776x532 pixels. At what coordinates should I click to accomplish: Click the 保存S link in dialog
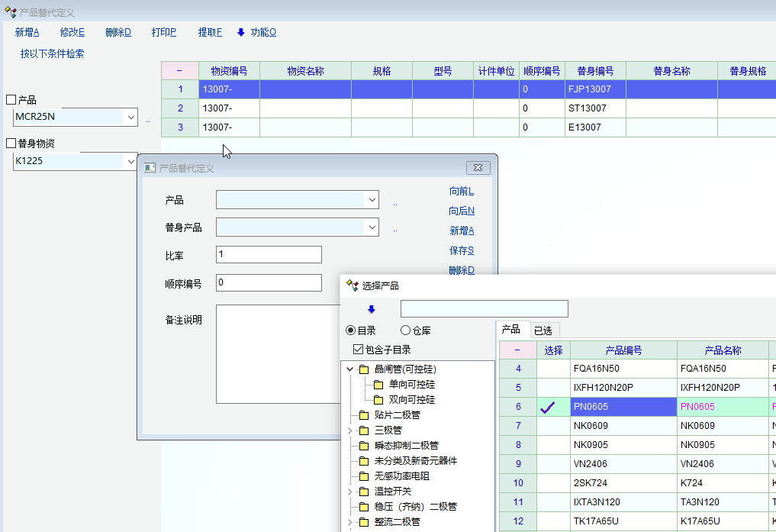click(461, 250)
